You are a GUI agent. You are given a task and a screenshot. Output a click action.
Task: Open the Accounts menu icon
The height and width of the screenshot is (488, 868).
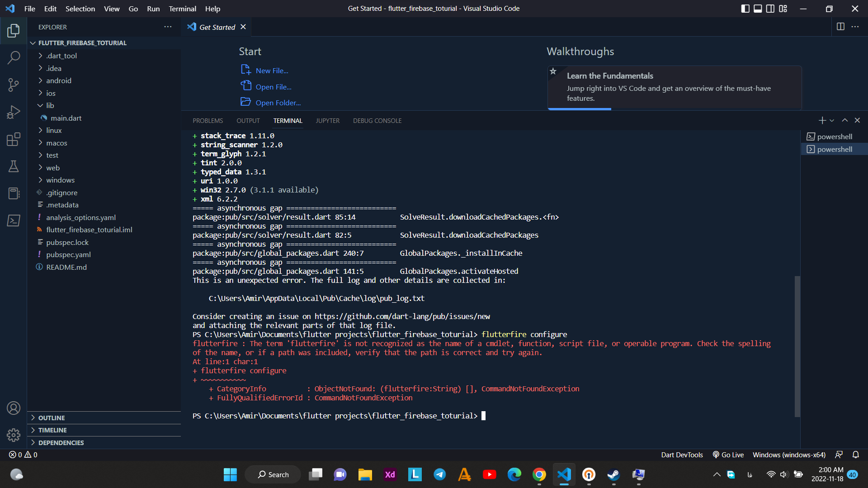(14, 408)
